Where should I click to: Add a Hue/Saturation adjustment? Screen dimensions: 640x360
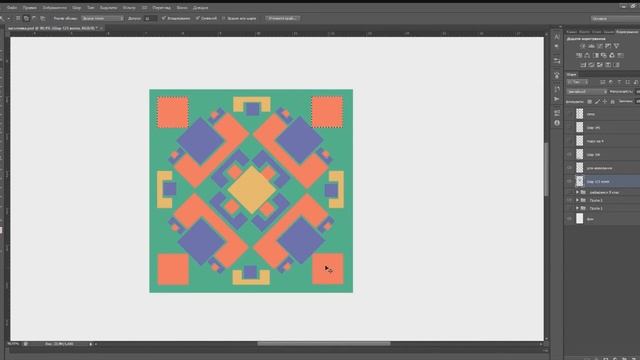[x=579, y=56]
